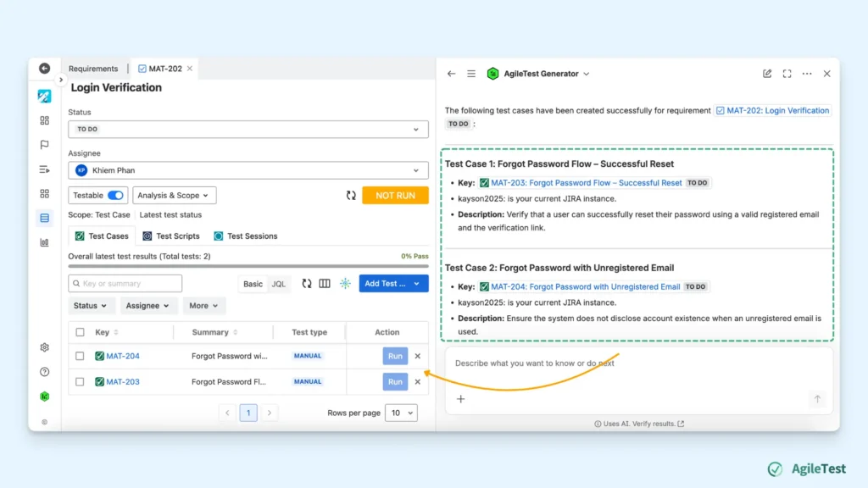This screenshot has height=488, width=868.
Task: Open the flag icon in sidebar
Action: point(44,145)
